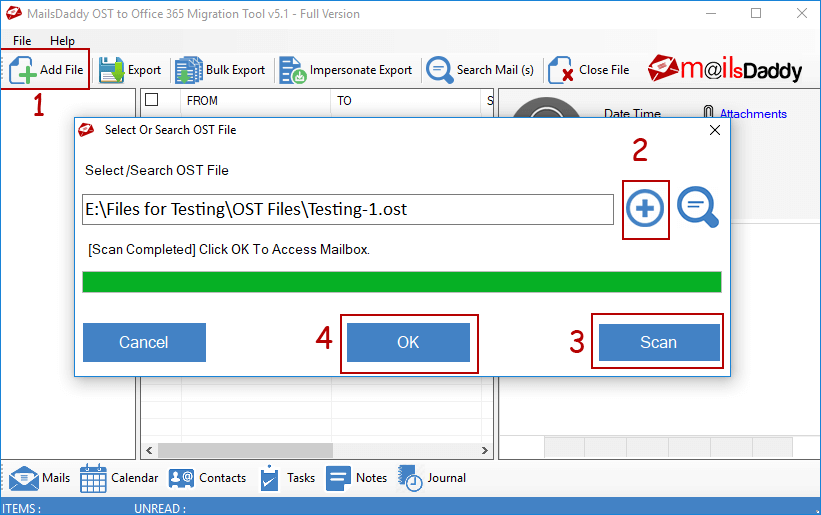Tick the select-all checkbox in the mail list header
Viewport: 821px width, 515px height.
pos(152,99)
